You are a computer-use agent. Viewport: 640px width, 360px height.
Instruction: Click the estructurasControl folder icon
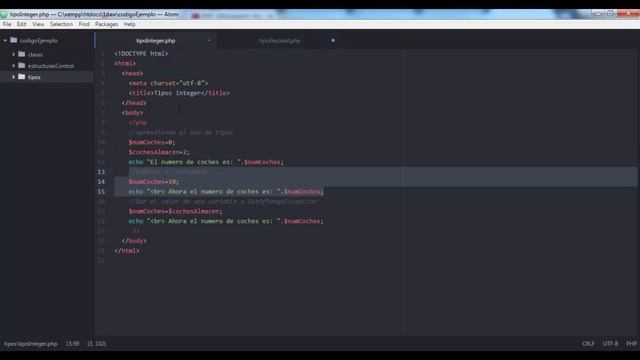point(22,65)
